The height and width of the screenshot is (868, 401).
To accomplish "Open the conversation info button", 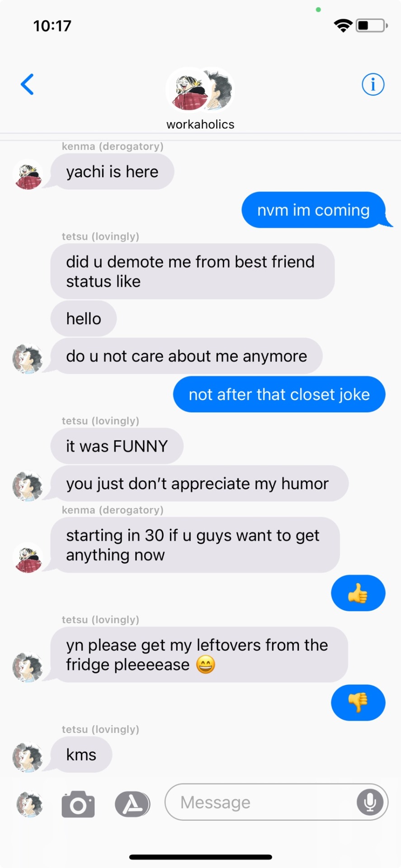I will pyautogui.click(x=373, y=84).
